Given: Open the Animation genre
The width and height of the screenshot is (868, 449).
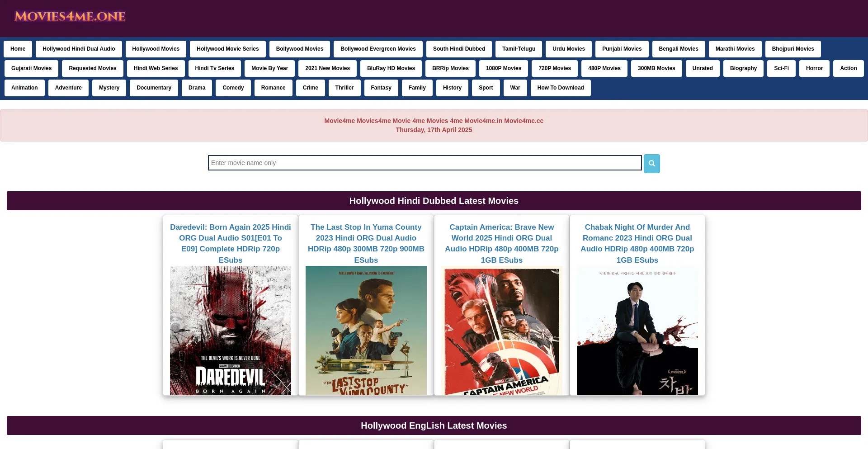Looking at the screenshot, I should coord(24,88).
